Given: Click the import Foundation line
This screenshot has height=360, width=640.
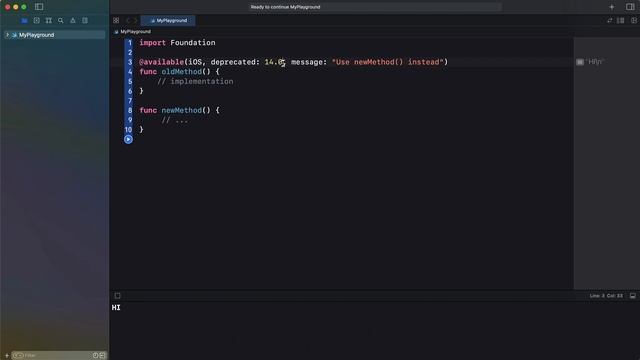Looking at the screenshot, I should (177, 43).
